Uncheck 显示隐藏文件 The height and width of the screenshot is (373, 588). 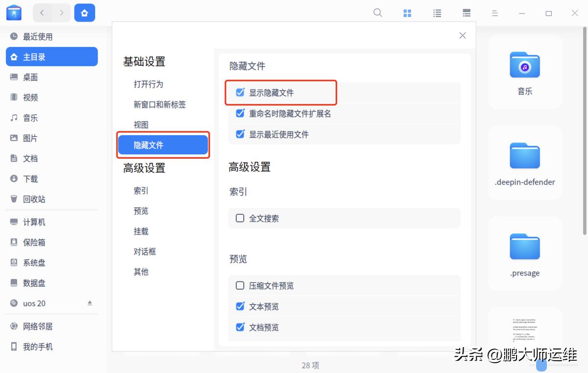click(x=240, y=92)
